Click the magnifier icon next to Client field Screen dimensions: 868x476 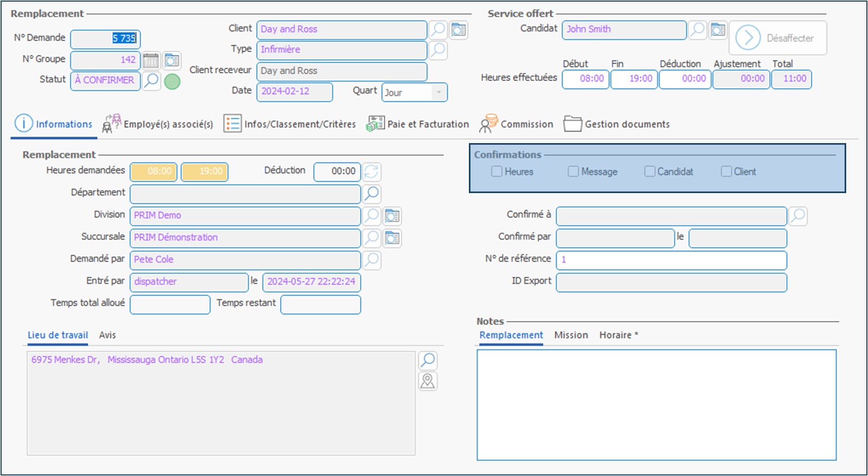pos(438,29)
